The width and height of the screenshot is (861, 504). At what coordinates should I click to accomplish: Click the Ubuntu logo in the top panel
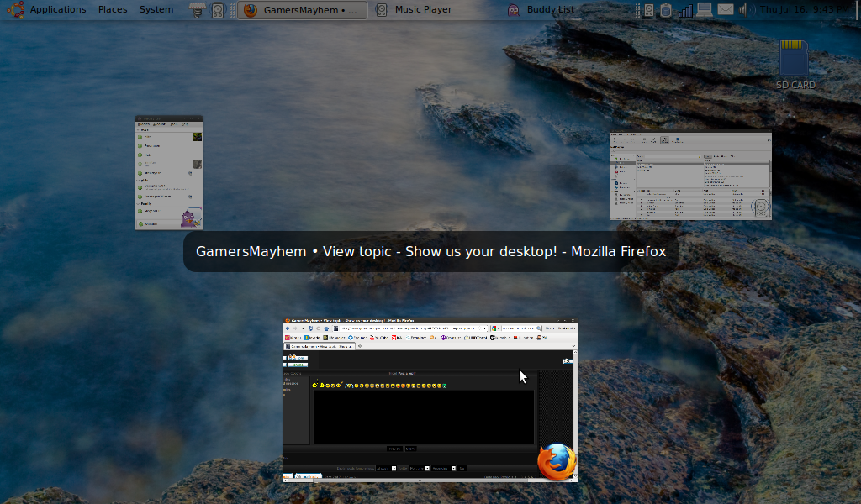[16, 9]
